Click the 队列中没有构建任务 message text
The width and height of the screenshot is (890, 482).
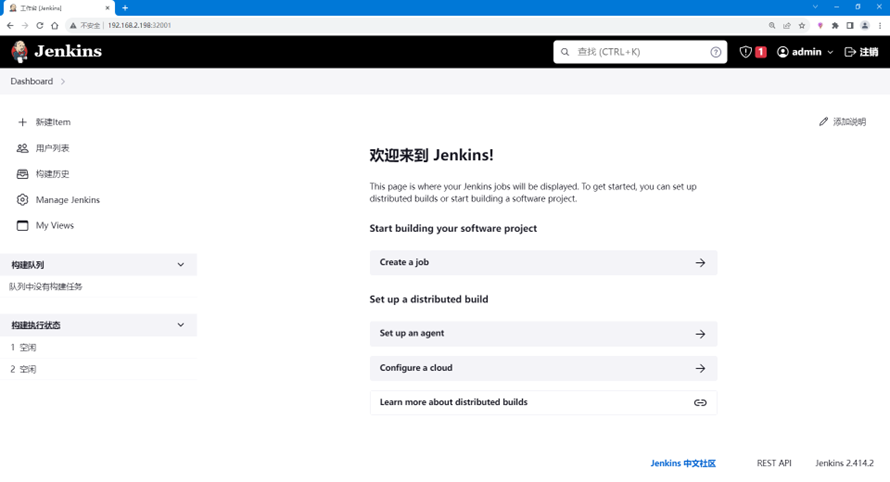(x=45, y=287)
